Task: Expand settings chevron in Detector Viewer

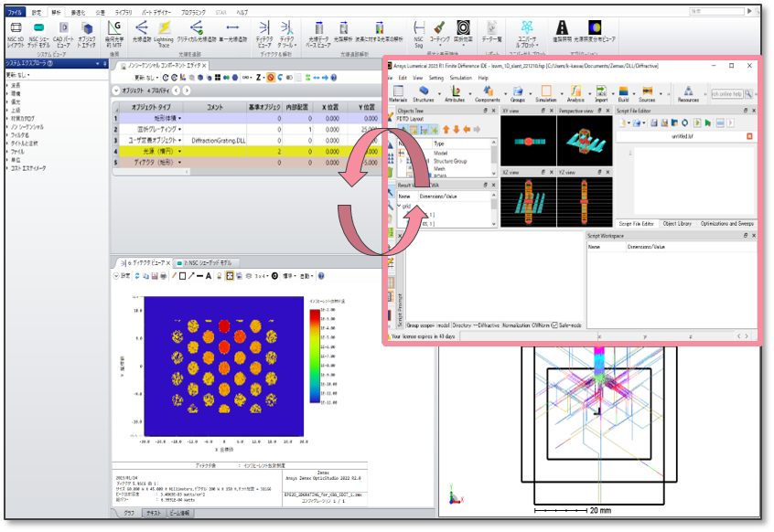Action: click(x=116, y=276)
